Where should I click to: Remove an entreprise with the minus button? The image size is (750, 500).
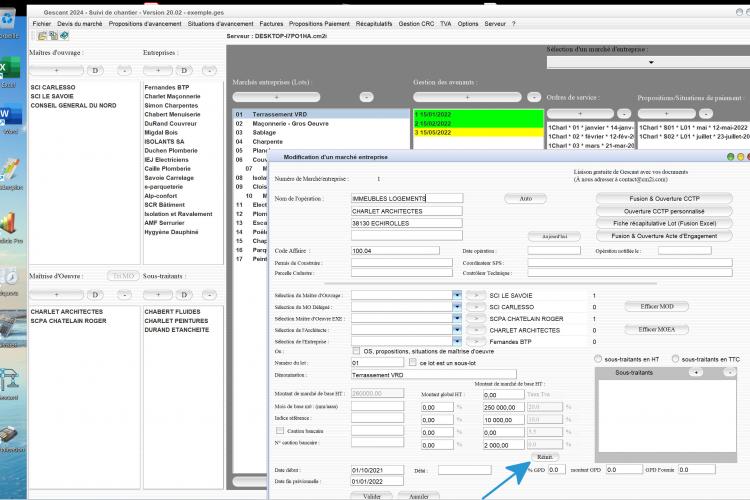tap(209, 70)
